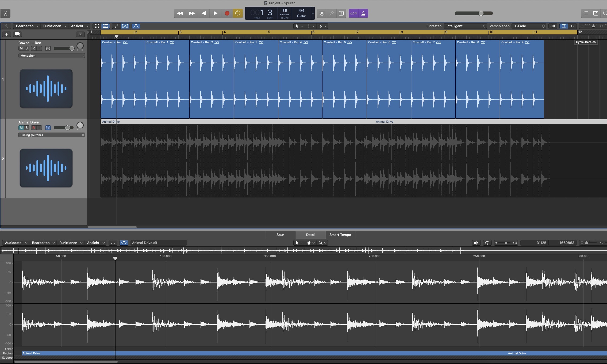Switch to the Smart Tempo tab
Viewport: 607px width, 364px height.
click(x=340, y=235)
